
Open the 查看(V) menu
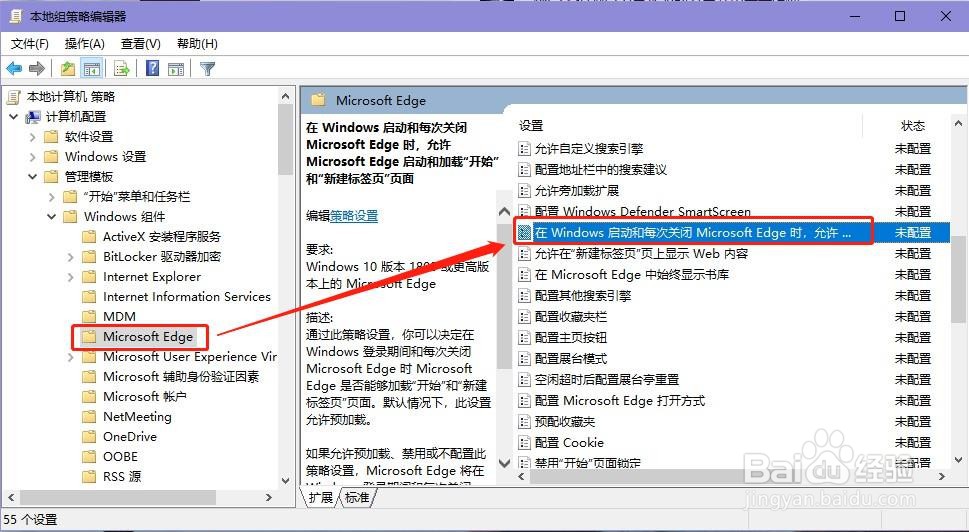point(141,44)
